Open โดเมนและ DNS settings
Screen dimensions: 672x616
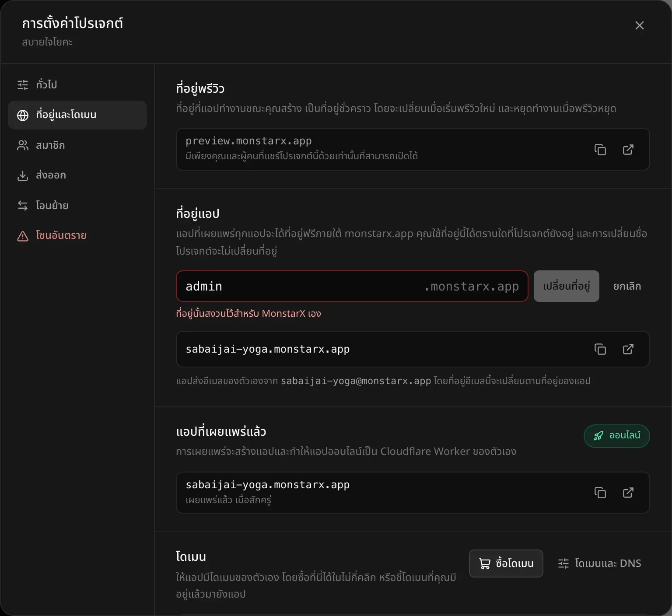coord(599,563)
